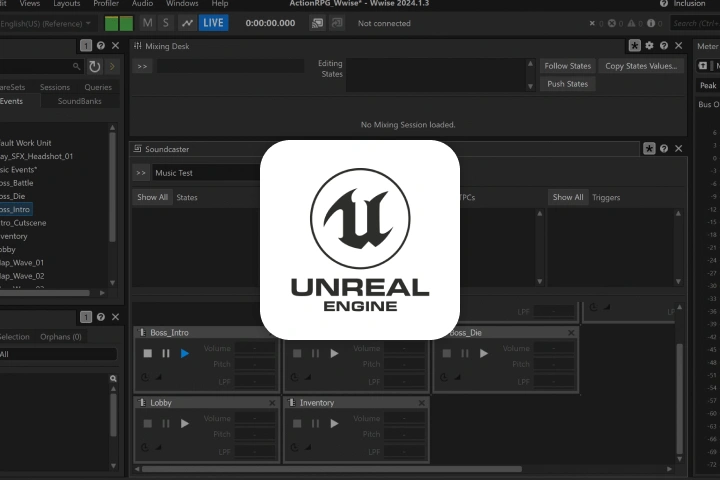Click the profiler graph icon next to LIVE
Screen dimensions: 720x480
tap(187, 23)
